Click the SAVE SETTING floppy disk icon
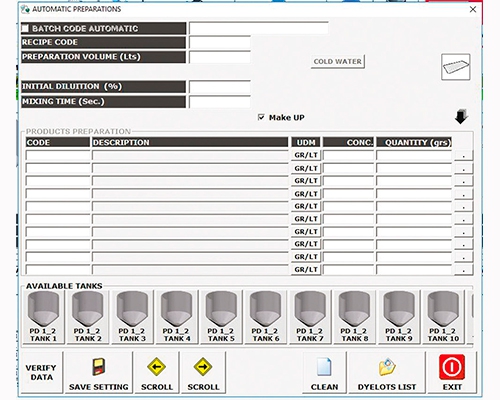This screenshot has height=400, width=500. click(99, 367)
